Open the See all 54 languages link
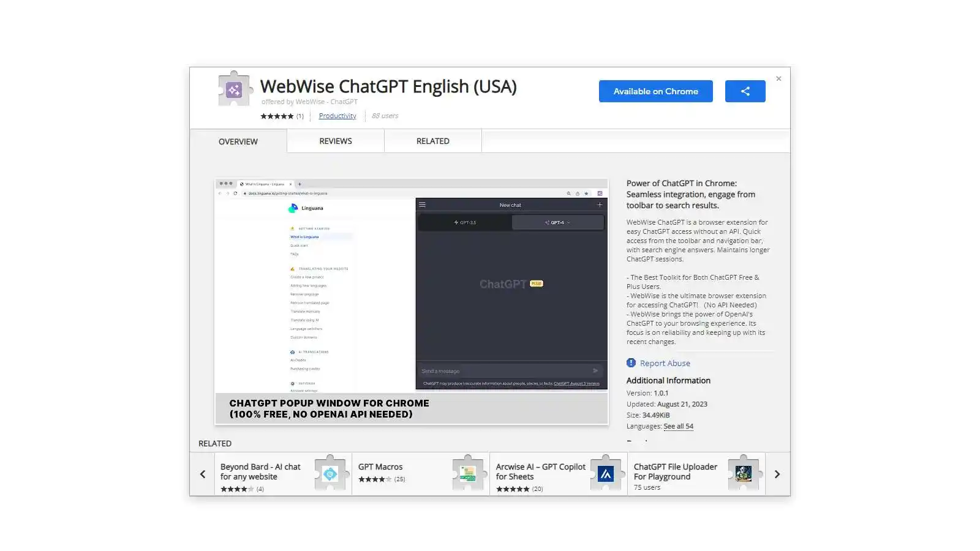 point(679,426)
